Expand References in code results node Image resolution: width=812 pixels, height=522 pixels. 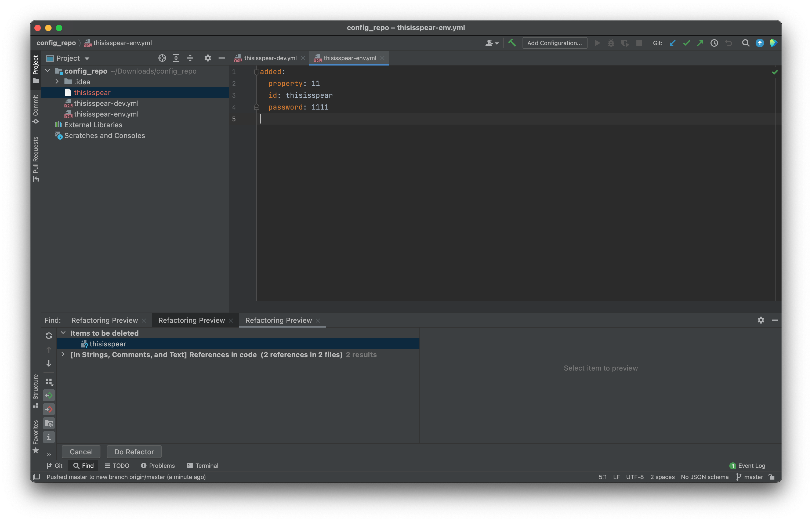click(x=63, y=354)
